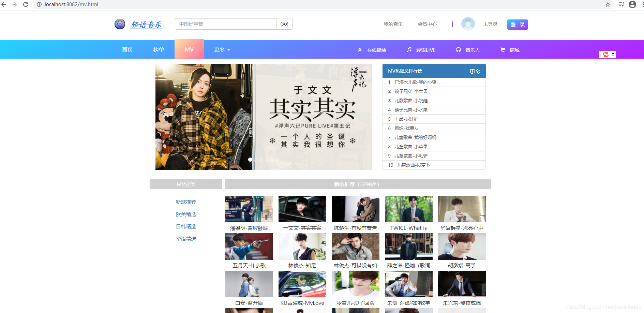Screen dimensions: 644x313
Task: Open 陈楚生-有没有曾告 MV thumbnail
Action: click(356, 209)
